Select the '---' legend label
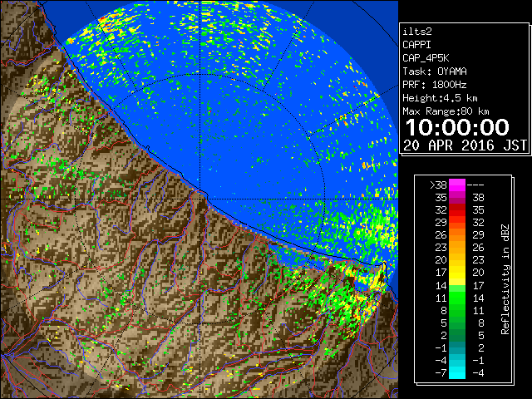The height and width of the screenshot is (399, 532). coord(475,185)
